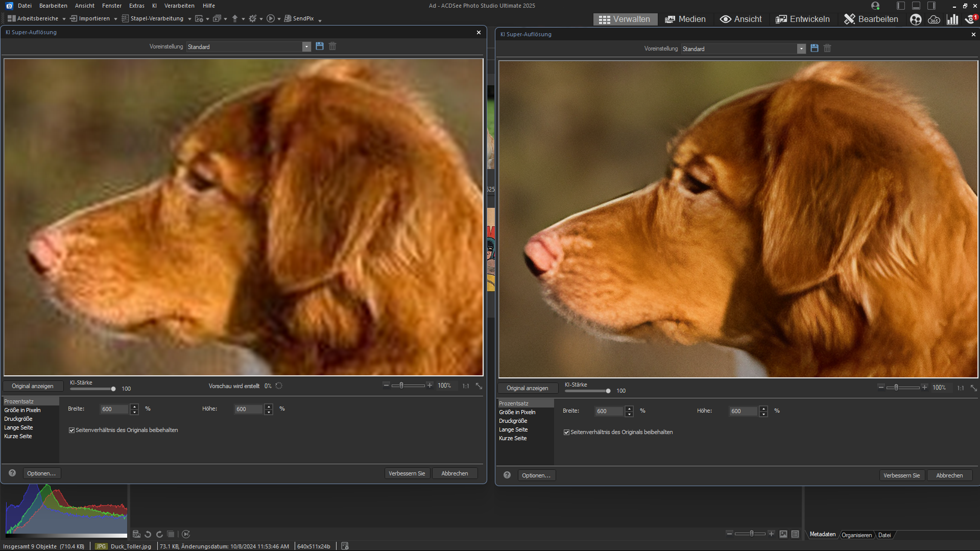Expand Voreinstellung dropdown in left dialog
Viewport: 980px width, 551px height.
306,47
